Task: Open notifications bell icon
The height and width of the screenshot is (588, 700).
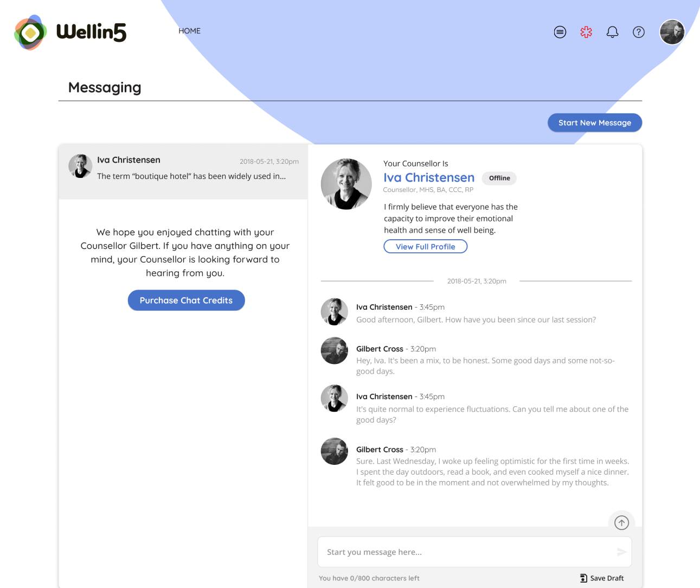Action: tap(612, 32)
